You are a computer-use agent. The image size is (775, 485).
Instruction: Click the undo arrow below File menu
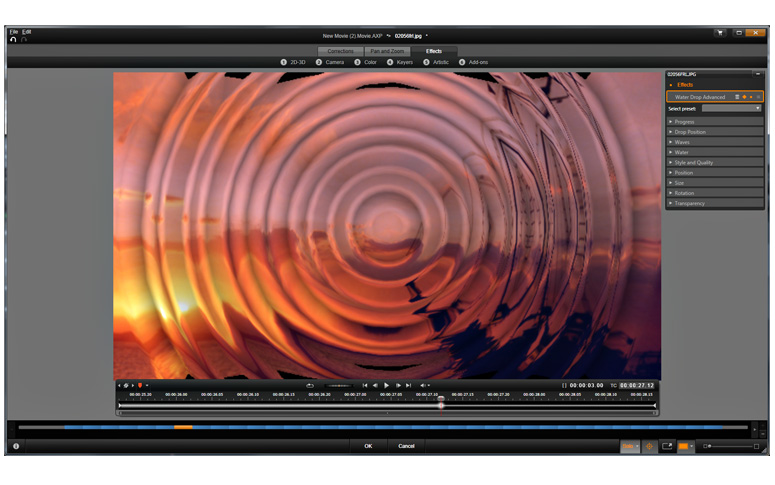coord(13,40)
